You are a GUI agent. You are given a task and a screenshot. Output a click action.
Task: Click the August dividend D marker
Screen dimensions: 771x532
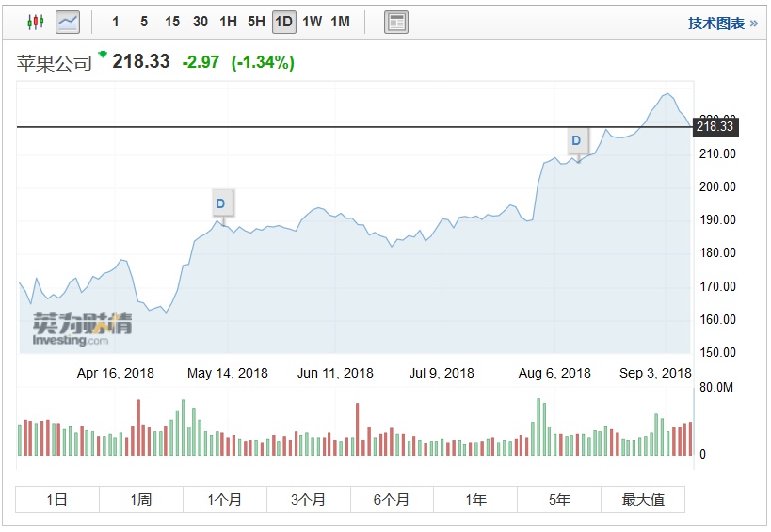[576, 140]
